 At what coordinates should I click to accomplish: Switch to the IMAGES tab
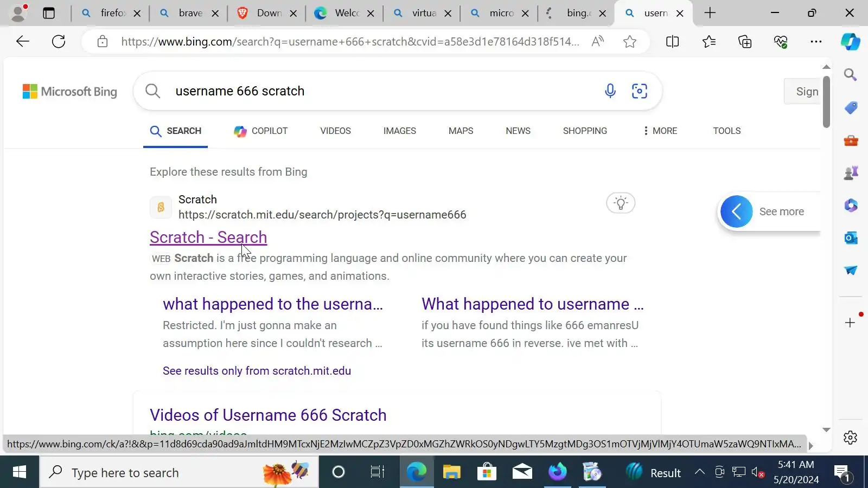pyautogui.click(x=399, y=131)
